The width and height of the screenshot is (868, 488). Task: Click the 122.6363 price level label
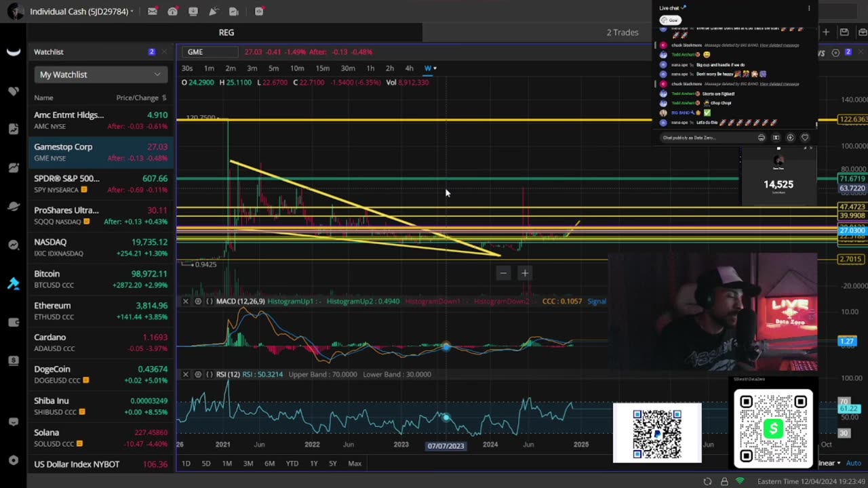853,119
